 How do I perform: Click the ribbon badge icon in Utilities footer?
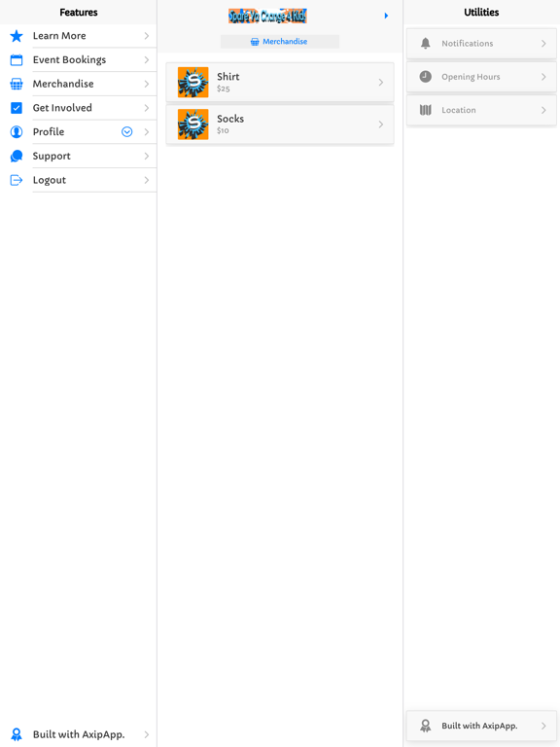pos(425,726)
